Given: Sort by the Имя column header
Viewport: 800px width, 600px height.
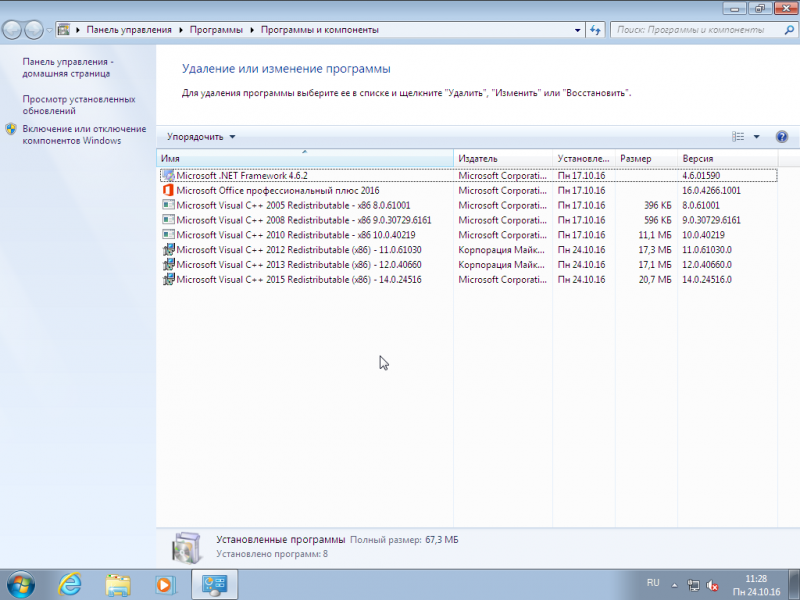Looking at the screenshot, I should [x=305, y=159].
